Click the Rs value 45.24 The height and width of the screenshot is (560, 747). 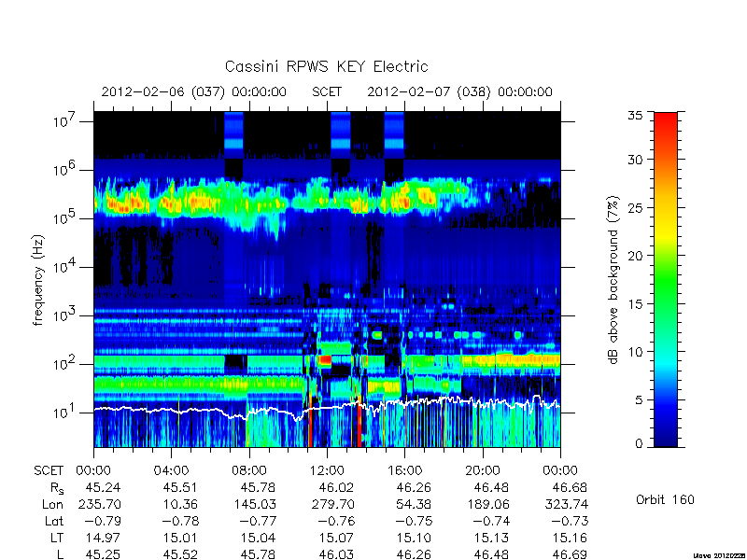pos(103,487)
